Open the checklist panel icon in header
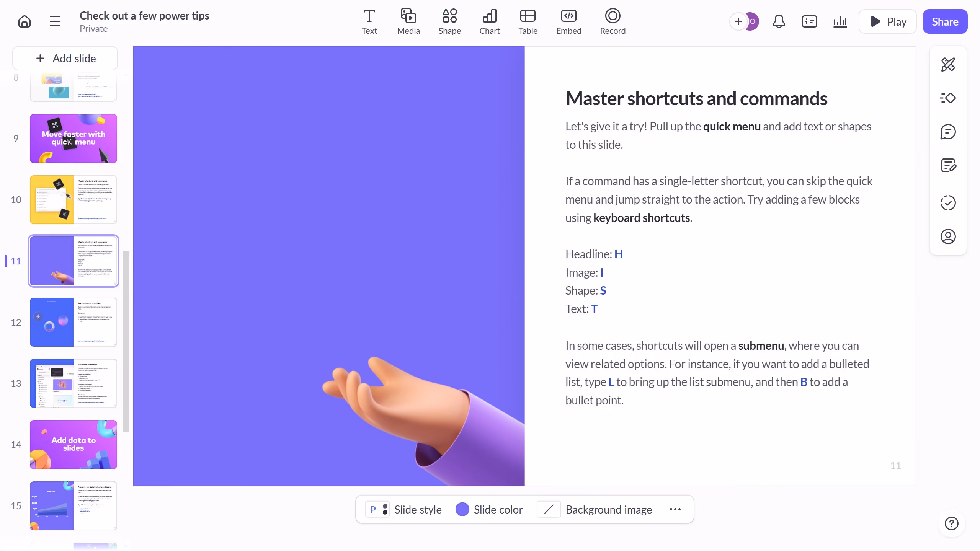 [809, 21]
